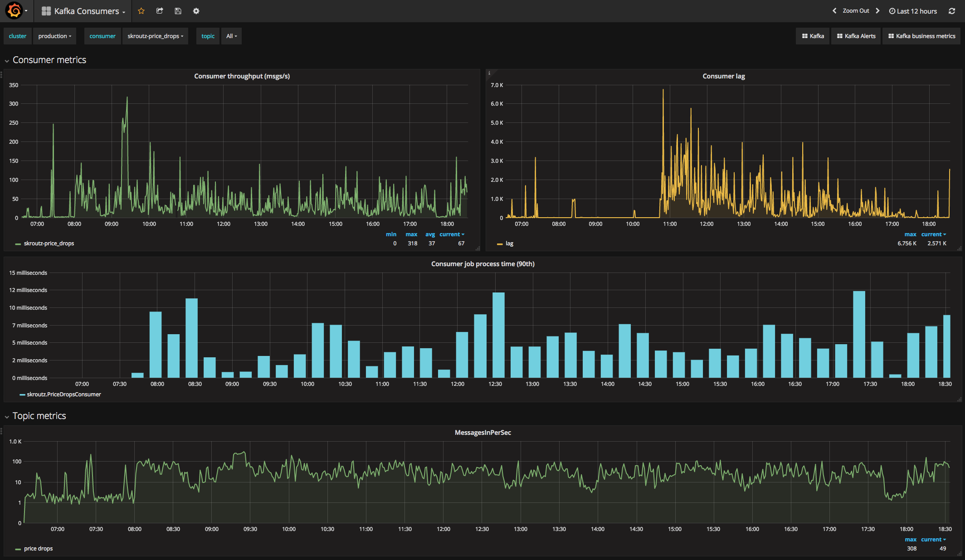The image size is (965, 560).
Task: Click the Zoom Out button
Action: coord(856,11)
